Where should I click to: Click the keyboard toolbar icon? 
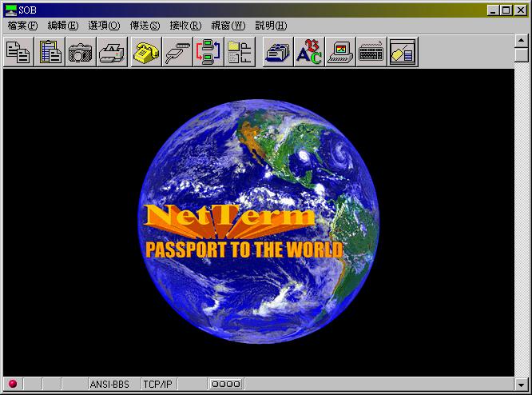pyautogui.click(x=371, y=52)
